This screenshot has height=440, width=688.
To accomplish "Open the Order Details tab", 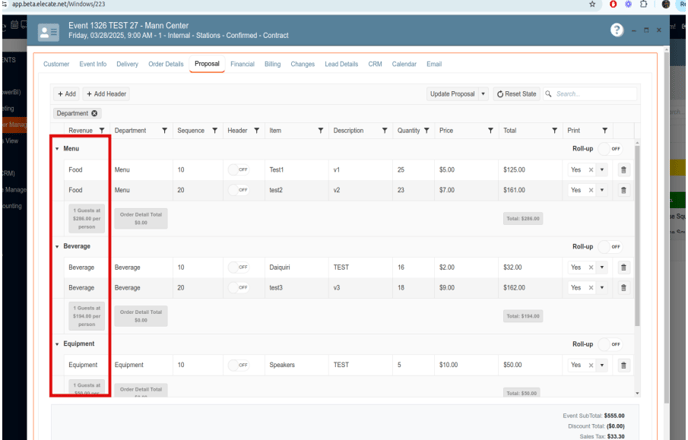I will click(166, 64).
